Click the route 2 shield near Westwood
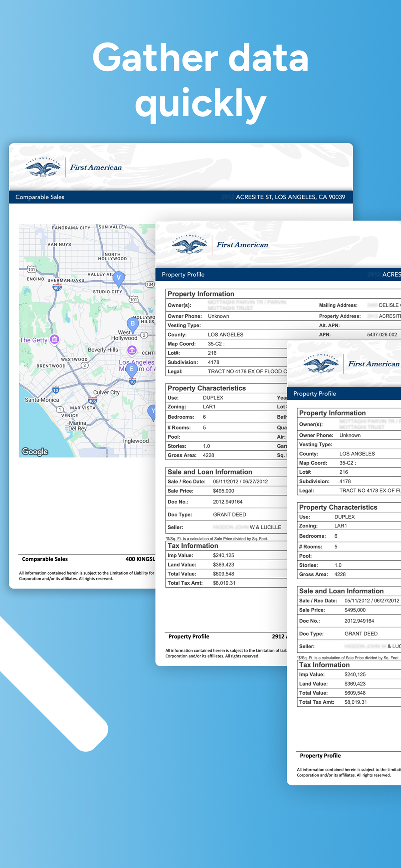The image size is (401, 868). point(85,365)
